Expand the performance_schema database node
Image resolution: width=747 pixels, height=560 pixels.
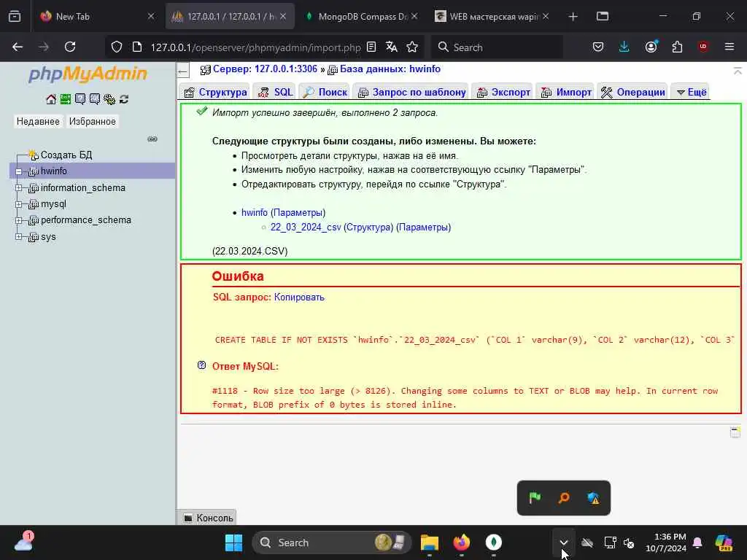(18, 220)
